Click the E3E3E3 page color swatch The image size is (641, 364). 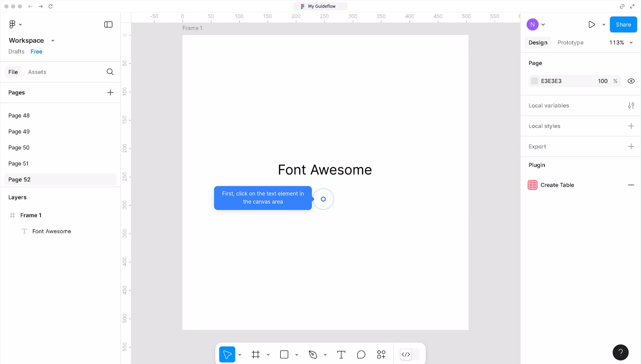point(535,81)
